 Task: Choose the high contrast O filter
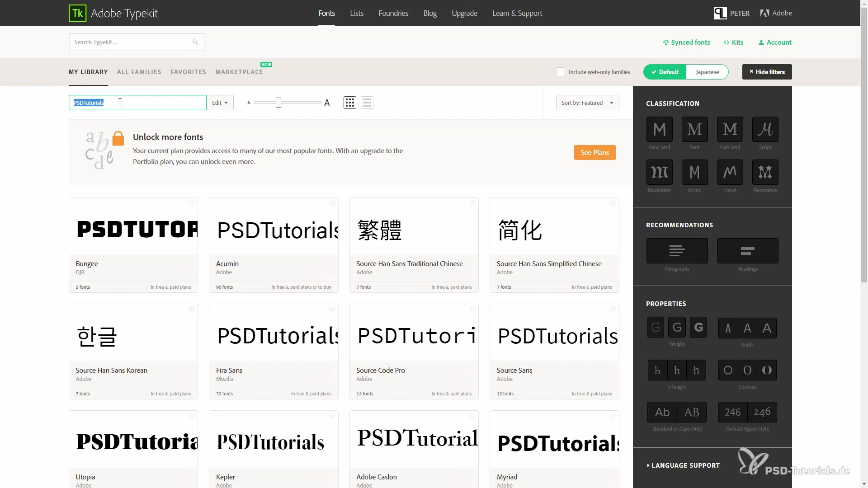(x=767, y=370)
